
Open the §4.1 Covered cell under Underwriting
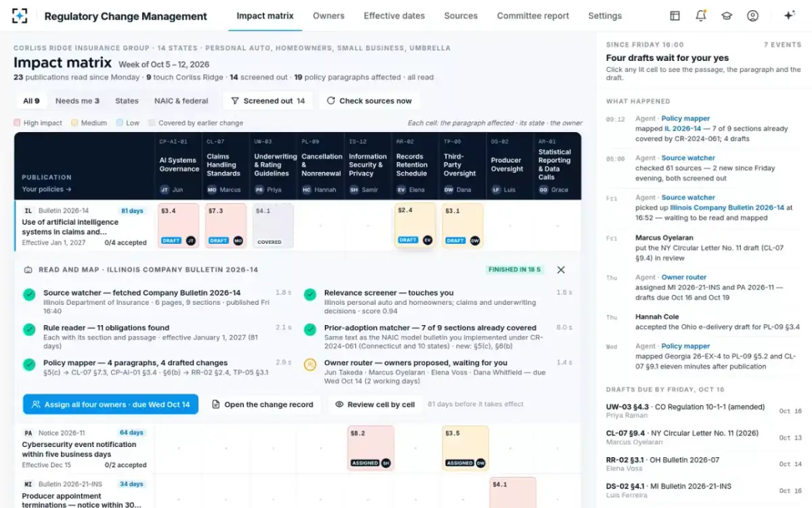pyautogui.click(x=273, y=226)
